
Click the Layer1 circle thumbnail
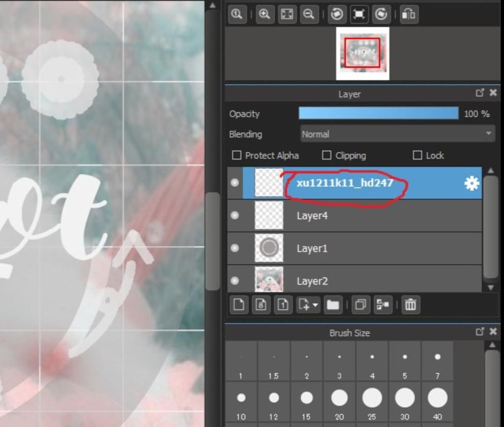point(269,248)
